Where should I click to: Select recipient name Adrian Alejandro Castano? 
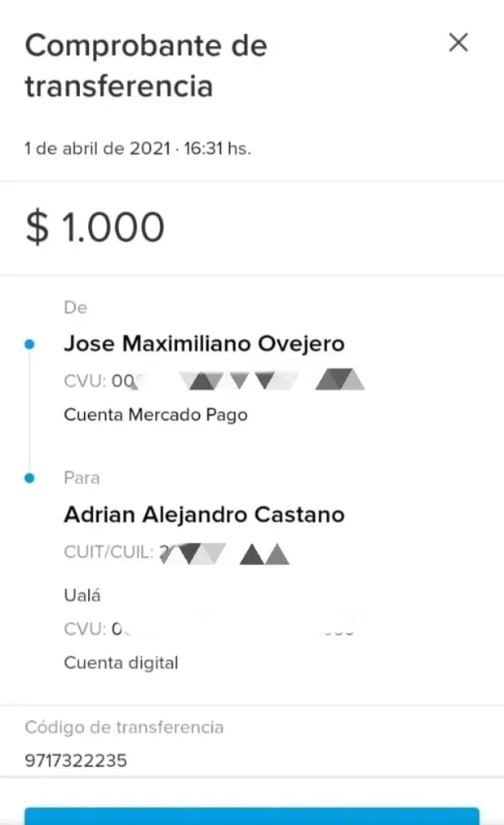(x=204, y=514)
